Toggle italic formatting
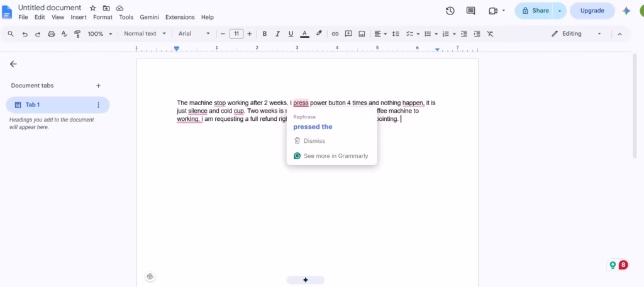Viewport: 644px width, 287px height. [277, 34]
